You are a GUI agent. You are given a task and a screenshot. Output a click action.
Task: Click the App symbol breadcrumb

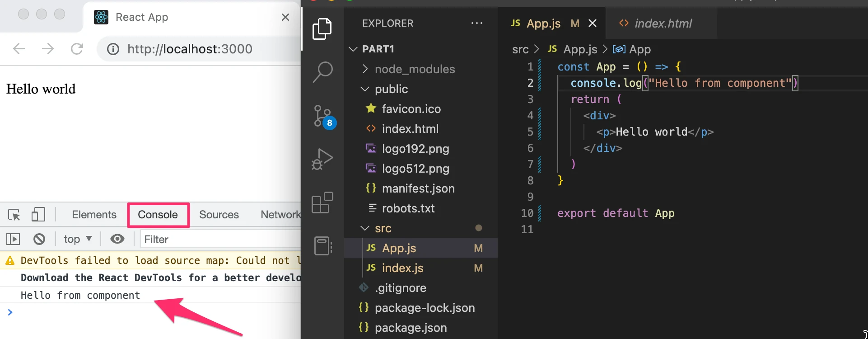click(632, 49)
